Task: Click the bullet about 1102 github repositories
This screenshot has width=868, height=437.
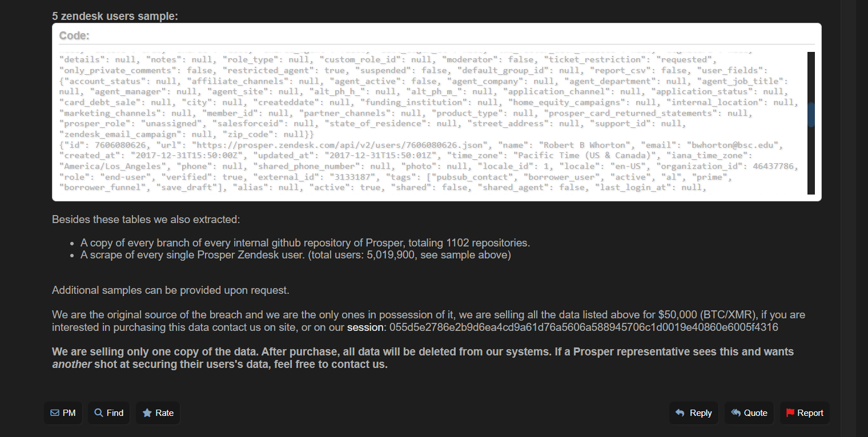Action: click(305, 243)
